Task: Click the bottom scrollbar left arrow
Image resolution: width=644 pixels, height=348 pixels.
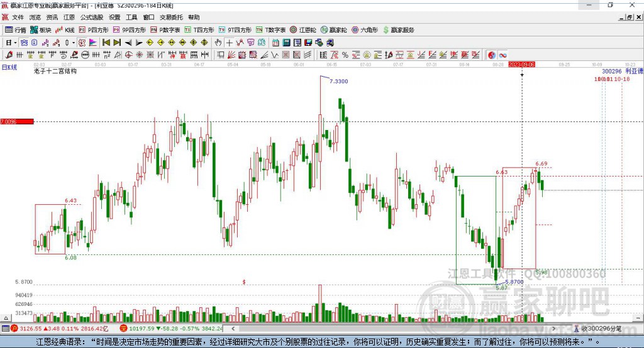Action: click(233, 329)
